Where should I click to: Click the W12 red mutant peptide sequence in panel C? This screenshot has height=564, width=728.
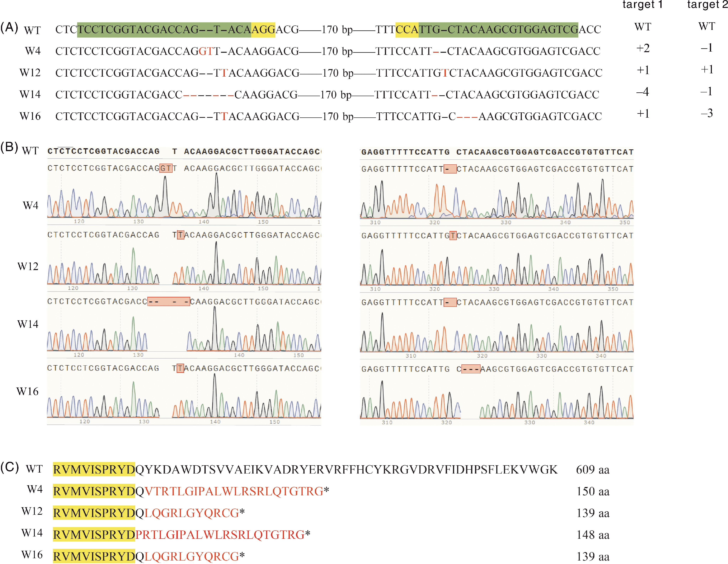[192, 513]
